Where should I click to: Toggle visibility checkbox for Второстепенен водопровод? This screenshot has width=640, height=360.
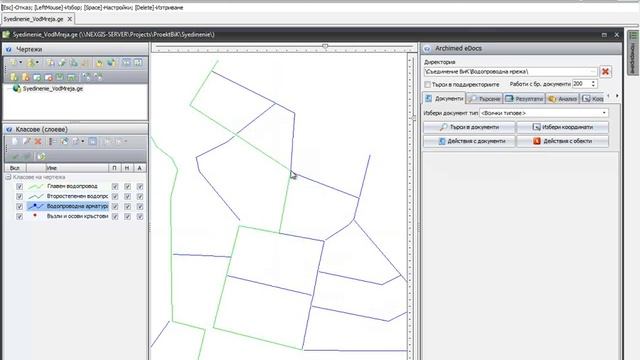point(19,196)
